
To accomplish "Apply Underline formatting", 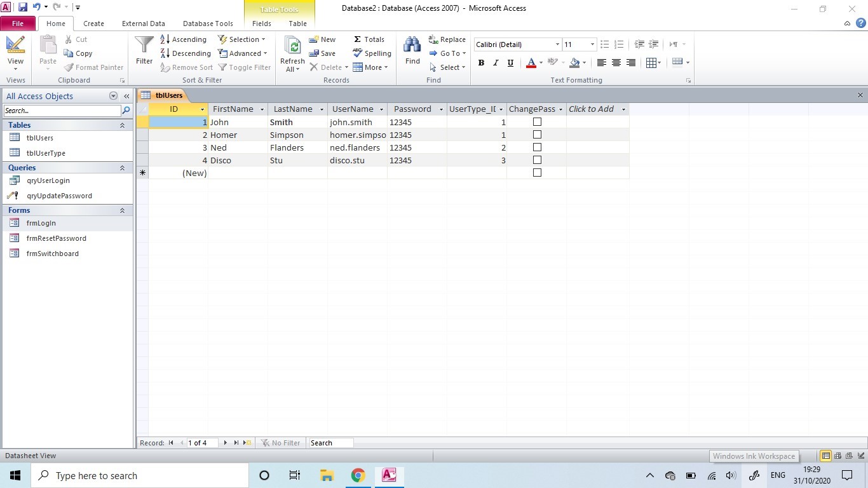I will coord(510,62).
